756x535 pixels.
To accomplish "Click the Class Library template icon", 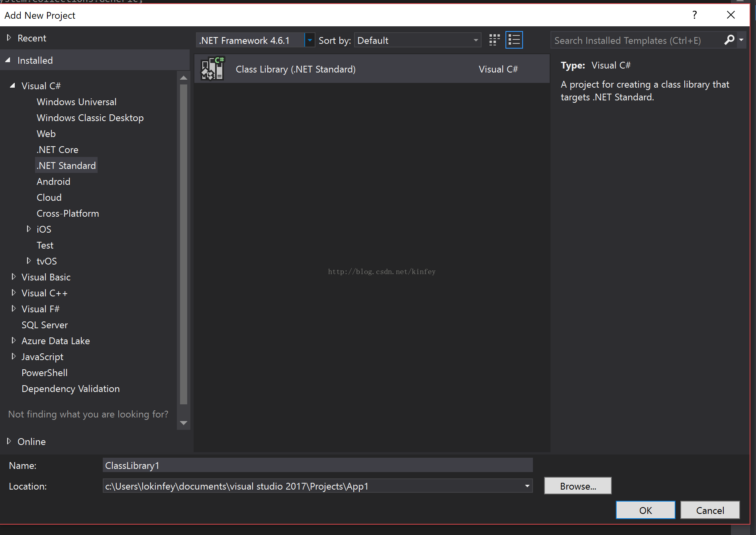I will click(213, 69).
